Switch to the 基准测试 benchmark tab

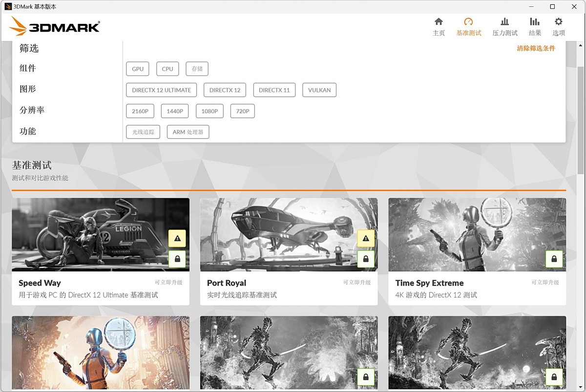coord(468,27)
